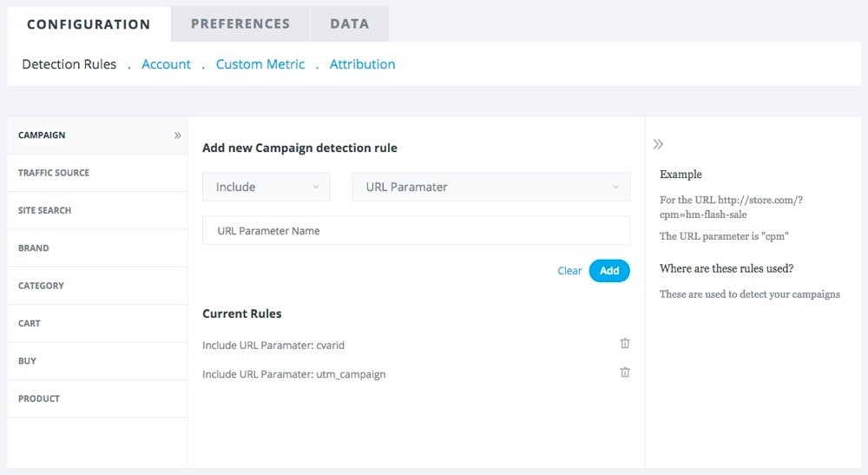The image size is (868, 475).
Task: Select Campaign in the sidebar
Action: pos(97,135)
